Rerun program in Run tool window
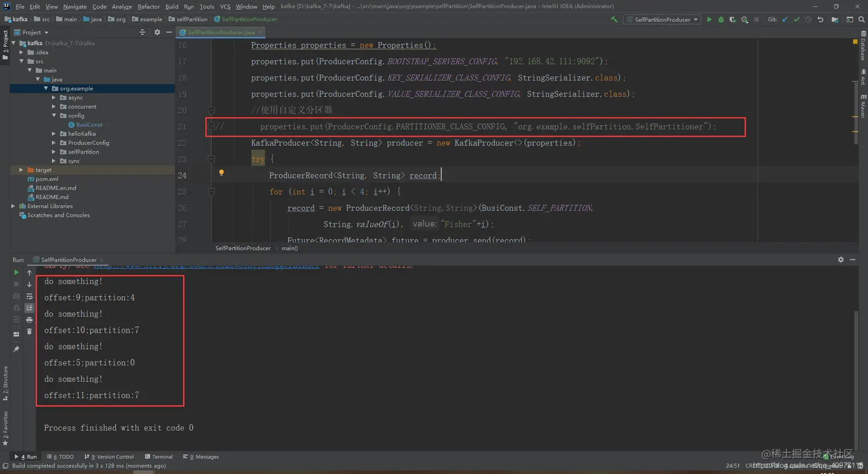This screenshot has width=868, height=474. (x=16, y=272)
